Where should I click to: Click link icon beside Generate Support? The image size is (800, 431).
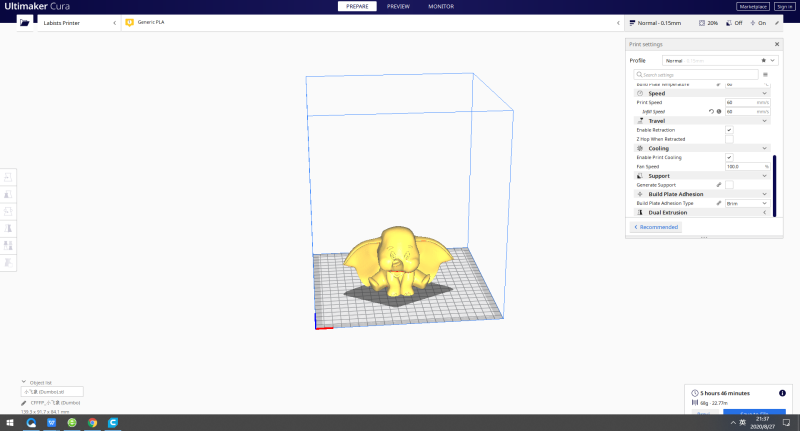[x=719, y=185]
